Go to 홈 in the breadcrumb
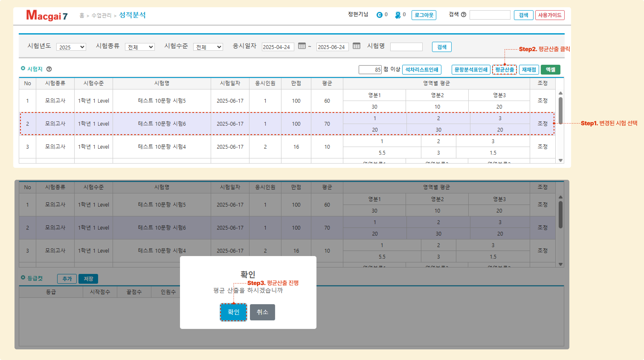Viewport: 644px width, 360px height. pos(82,16)
